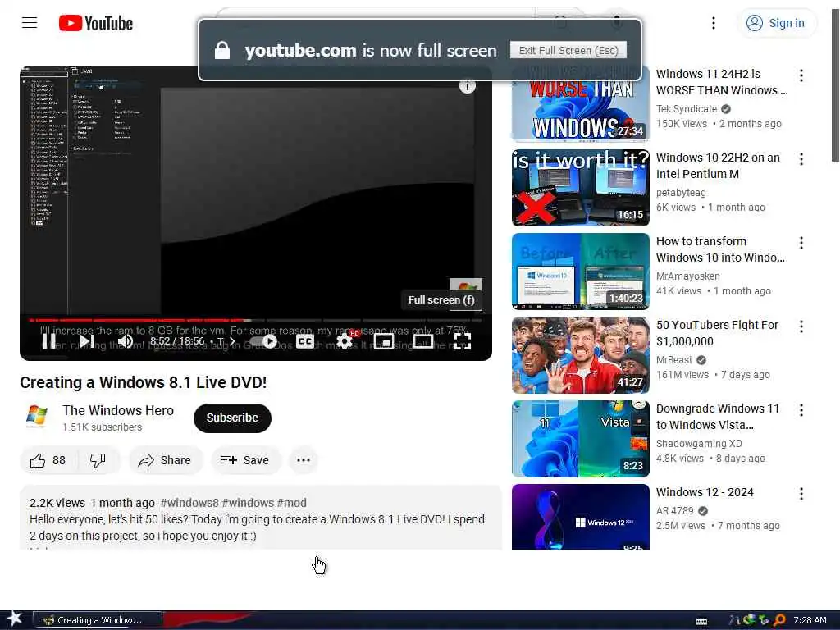Open The Windows Hero channel name link
The height and width of the screenshot is (630, 840).
click(x=118, y=410)
